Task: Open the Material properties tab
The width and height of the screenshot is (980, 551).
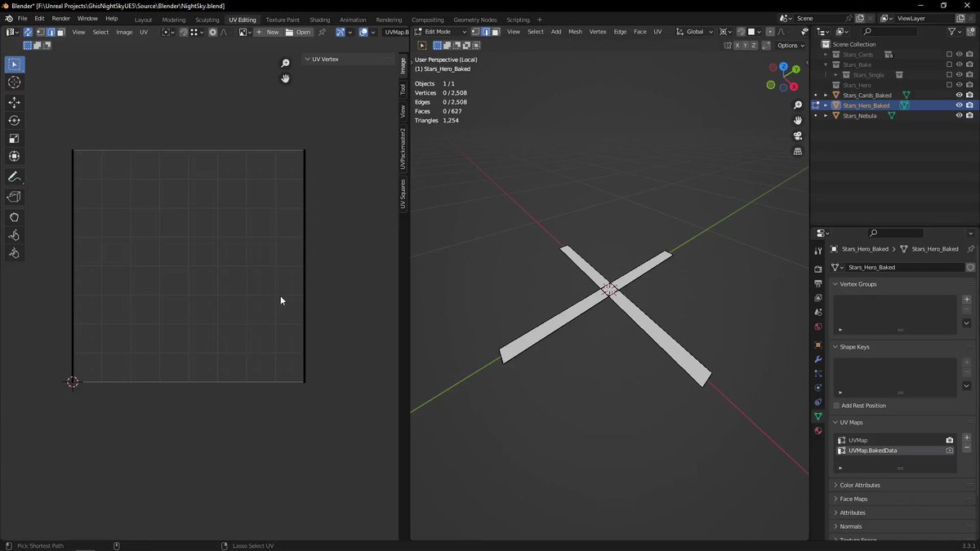Action: pyautogui.click(x=818, y=431)
